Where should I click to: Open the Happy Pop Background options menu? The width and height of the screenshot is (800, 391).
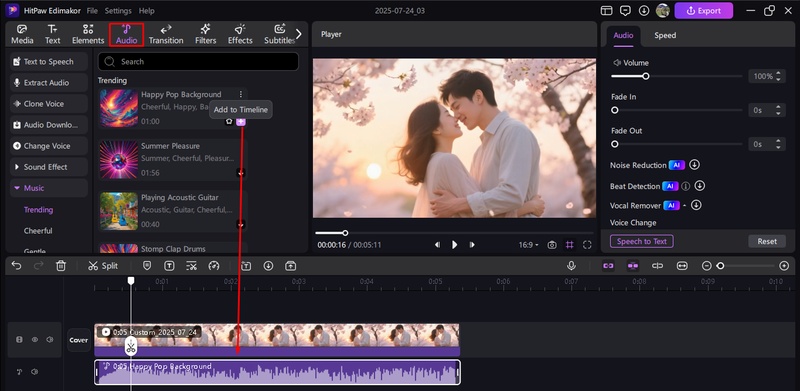(x=241, y=94)
